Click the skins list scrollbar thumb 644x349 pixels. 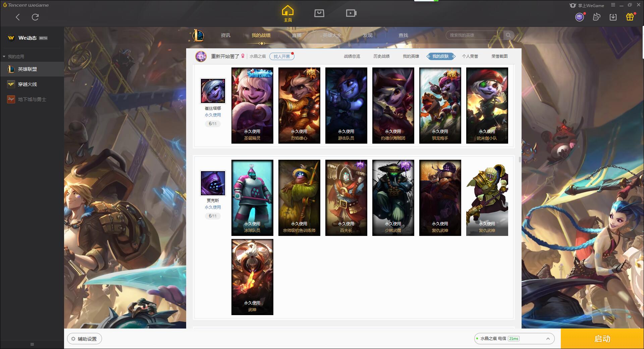pos(520,159)
